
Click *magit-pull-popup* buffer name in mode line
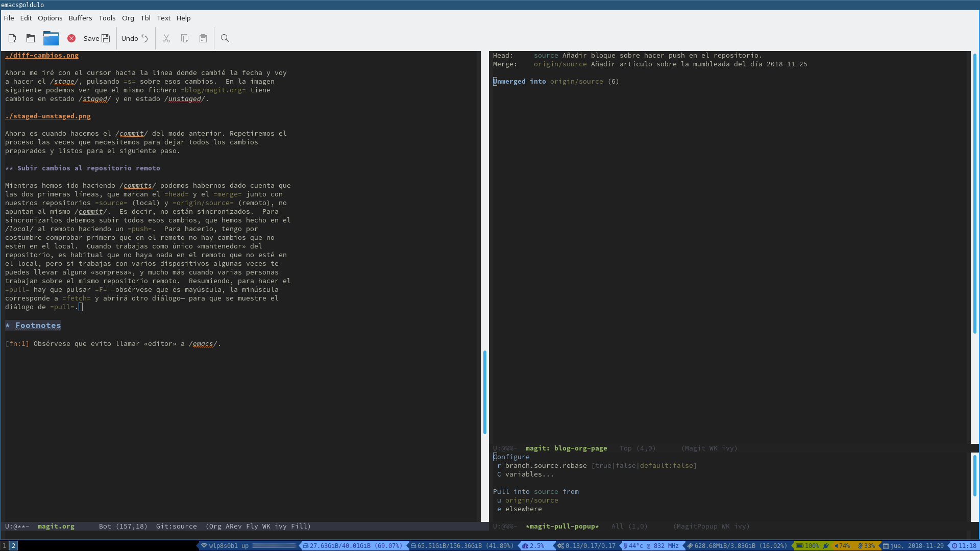click(562, 527)
